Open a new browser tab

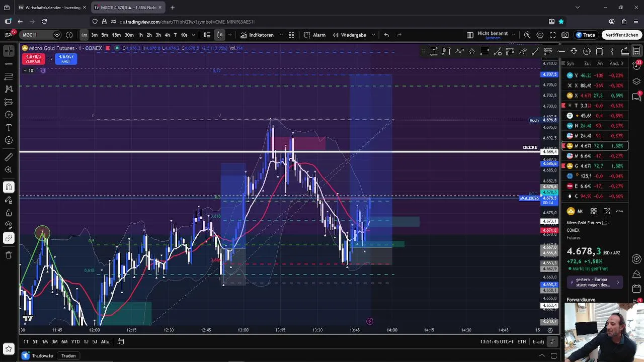(173, 8)
